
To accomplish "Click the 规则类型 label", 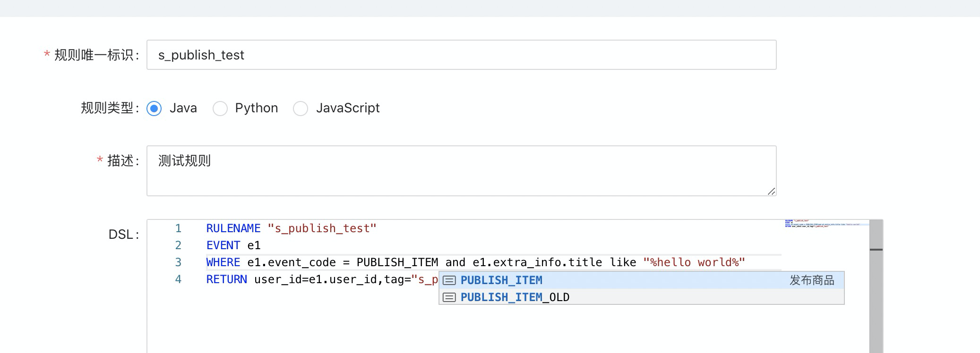I will click(x=110, y=108).
